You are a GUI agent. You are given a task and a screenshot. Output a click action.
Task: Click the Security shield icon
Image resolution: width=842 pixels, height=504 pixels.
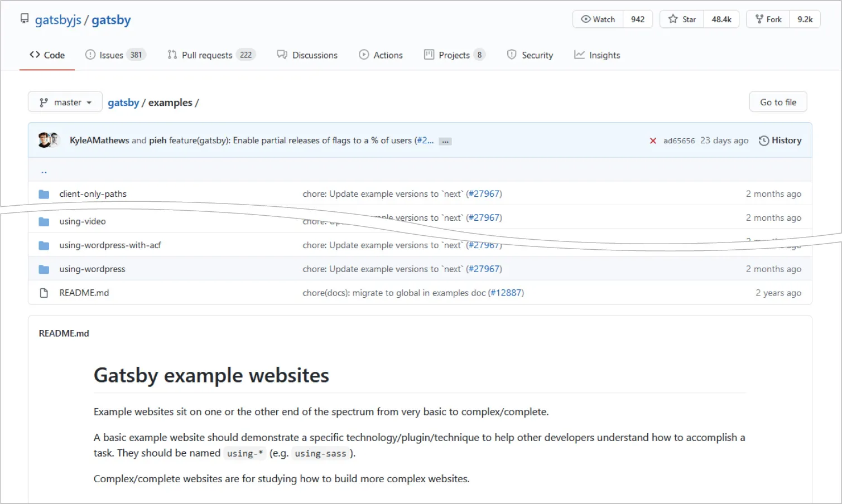click(x=512, y=55)
